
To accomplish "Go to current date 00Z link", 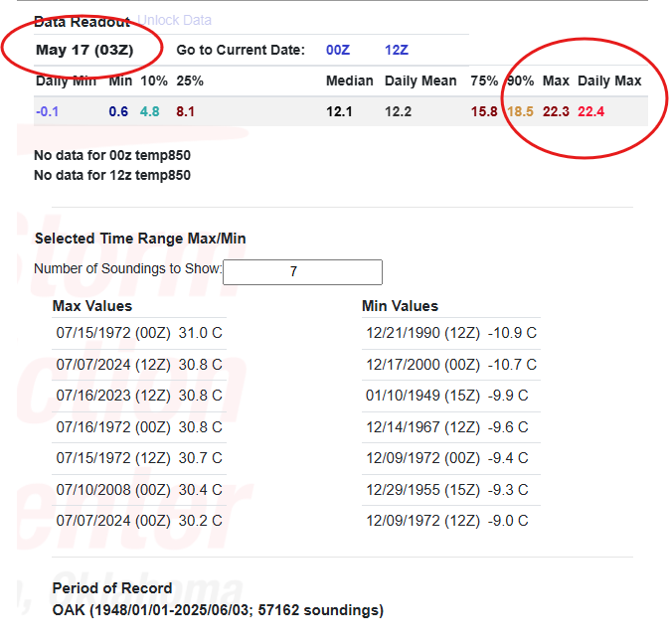I will click(x=338, y=50).
